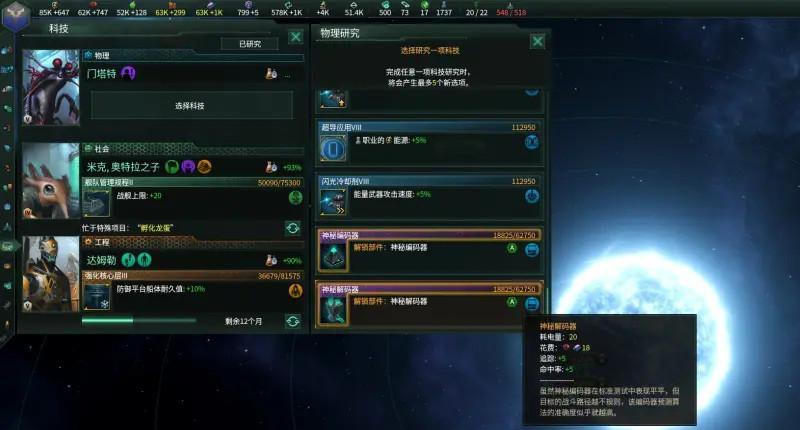Select the society scientist 米克 portrait
Screen dimensions: 800x430
[x=51, y=181]
